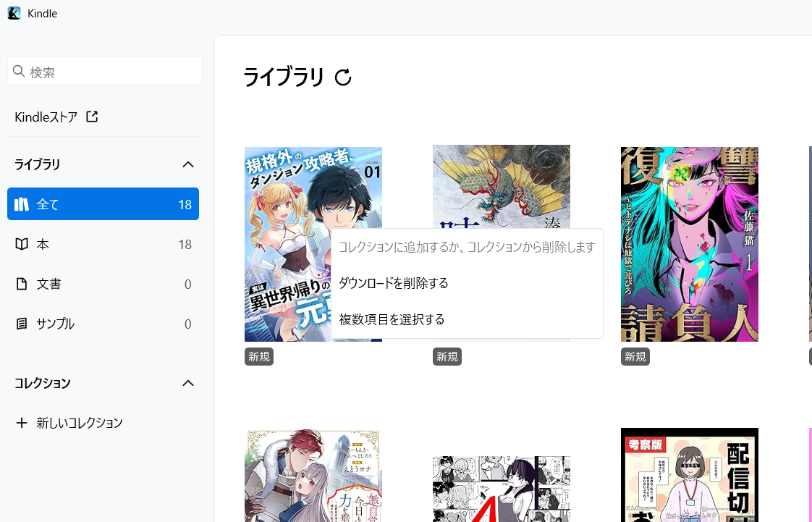Click the count 18 in the 本 row
The height and width of the screenshot is (522, 812).
(185, 245)
